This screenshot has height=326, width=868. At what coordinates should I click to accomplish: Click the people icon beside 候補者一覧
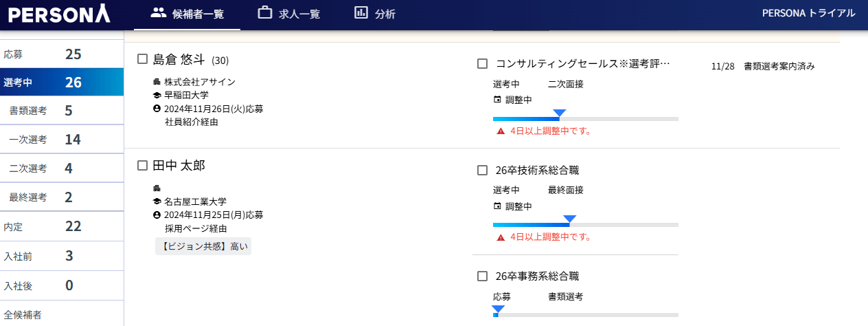coord(159,12)
